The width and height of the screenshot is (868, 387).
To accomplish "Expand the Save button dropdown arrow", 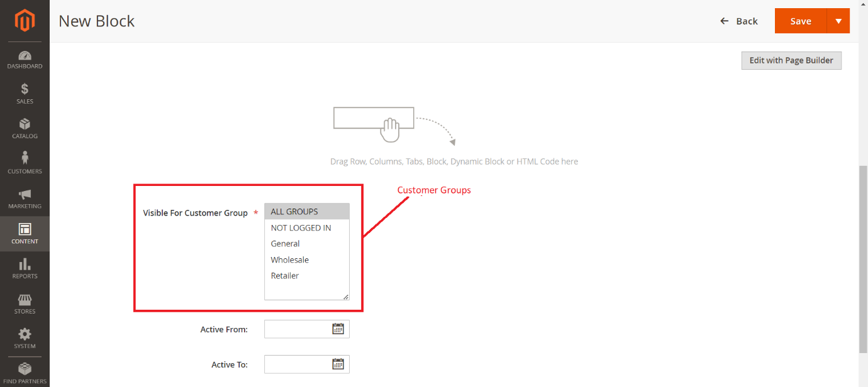I will click(838, 21).
